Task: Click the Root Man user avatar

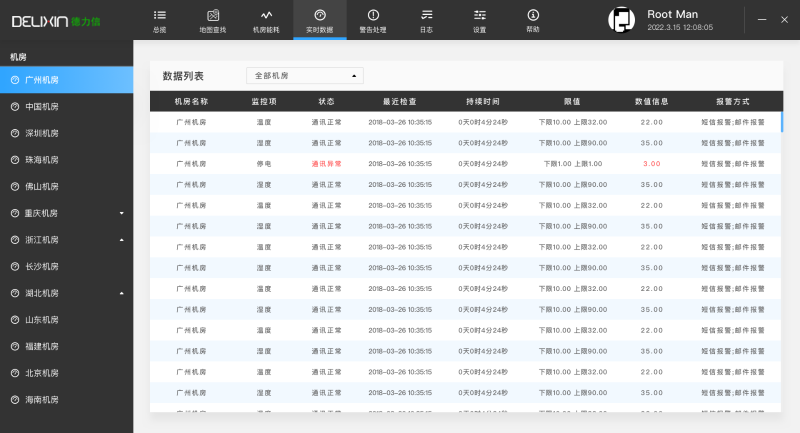Action: point(622,20)
